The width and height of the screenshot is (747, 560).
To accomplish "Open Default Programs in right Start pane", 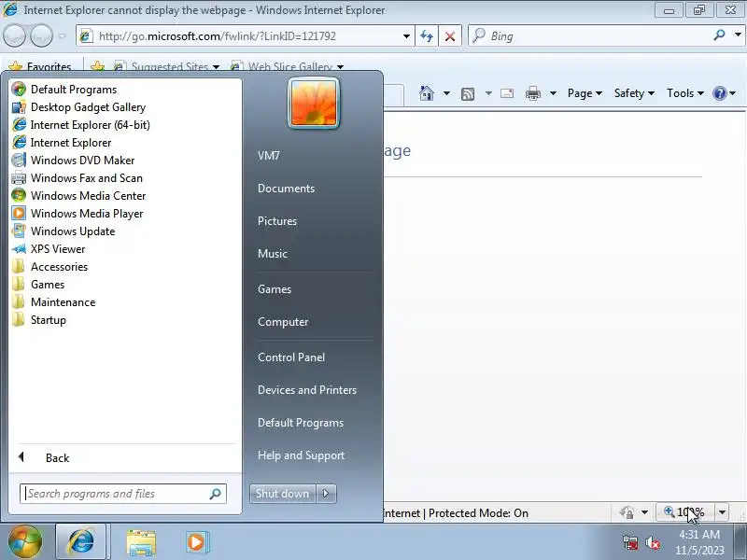I will click(x=300, y=423).
